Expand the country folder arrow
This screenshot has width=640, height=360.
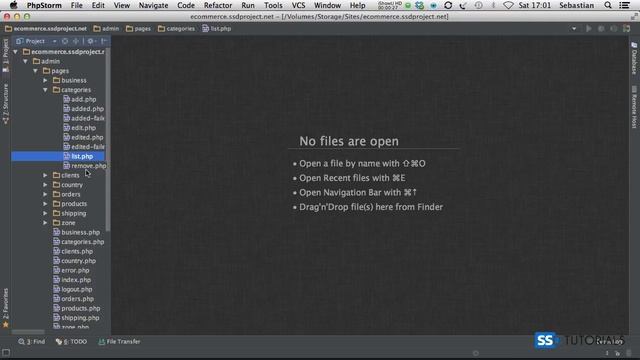pos(45,185)
